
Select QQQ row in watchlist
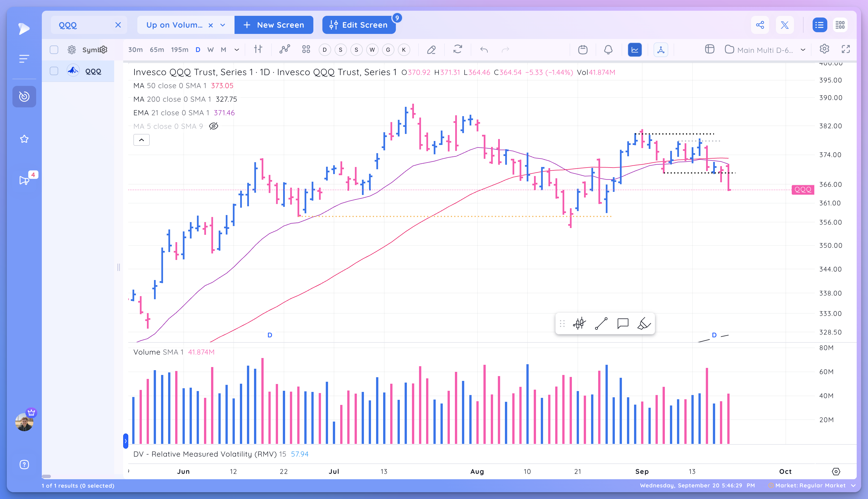tap(78, 71)
